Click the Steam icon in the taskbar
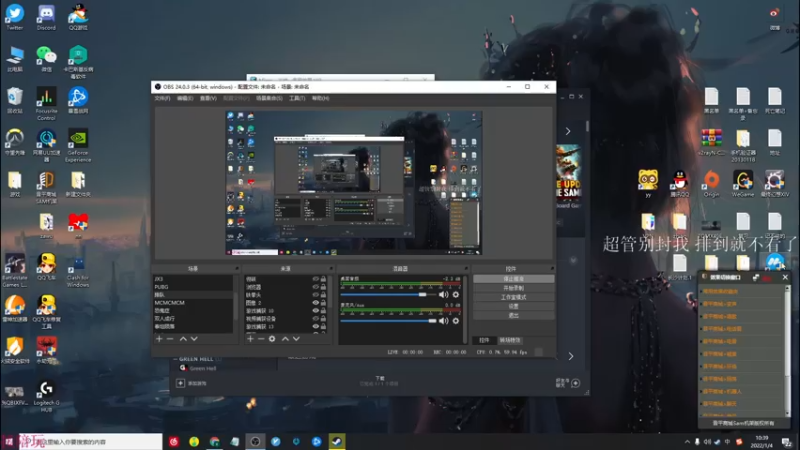This screenshot has width=800, height=450. pos(337,441)
